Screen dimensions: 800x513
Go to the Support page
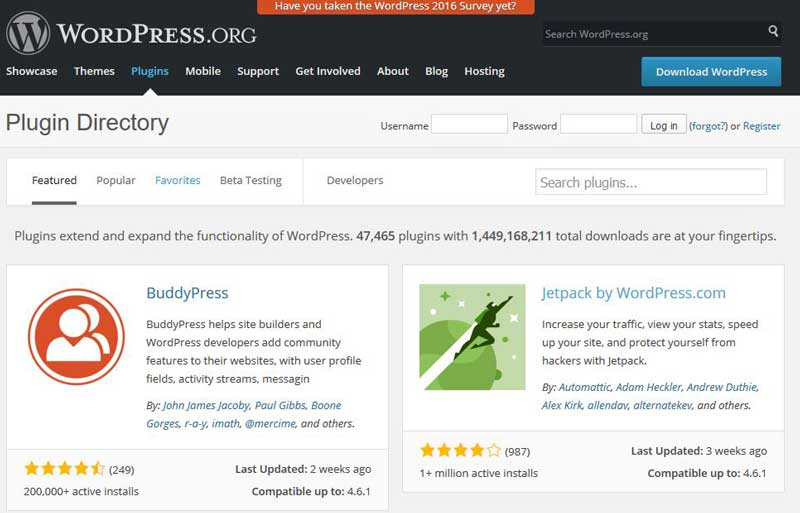(x=258, y=71)
